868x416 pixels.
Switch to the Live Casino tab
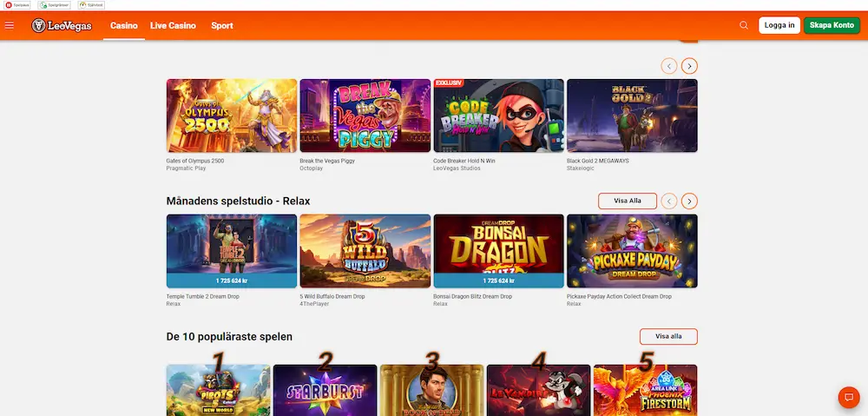(x=173, y=25)
